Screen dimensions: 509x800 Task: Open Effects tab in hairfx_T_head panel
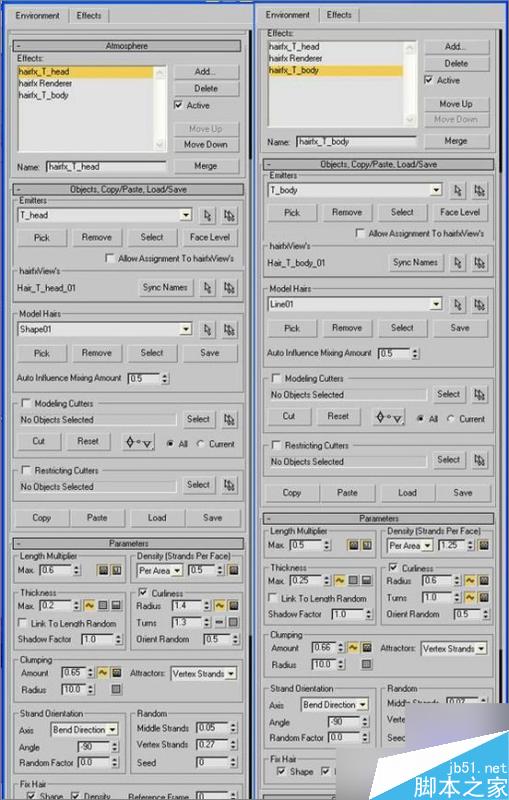point(89,15)
